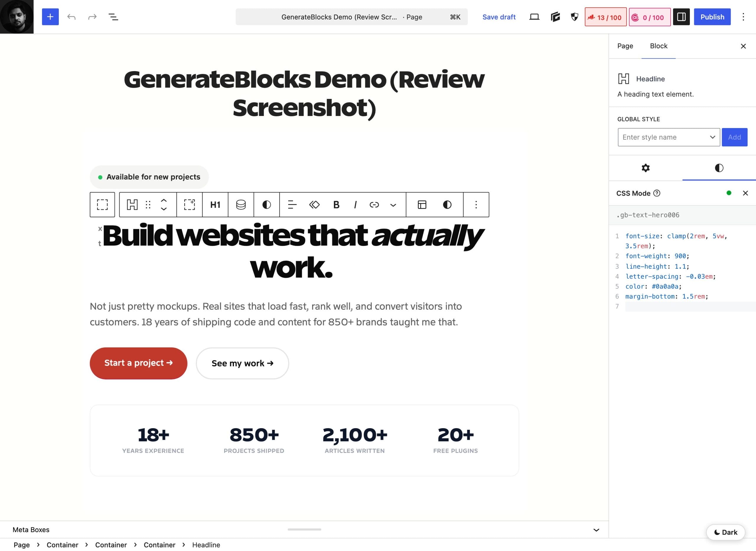Toggle the settings sidebar panel
Screen dimensions: 756x551
pyautogui.click(x=681, y=17)
